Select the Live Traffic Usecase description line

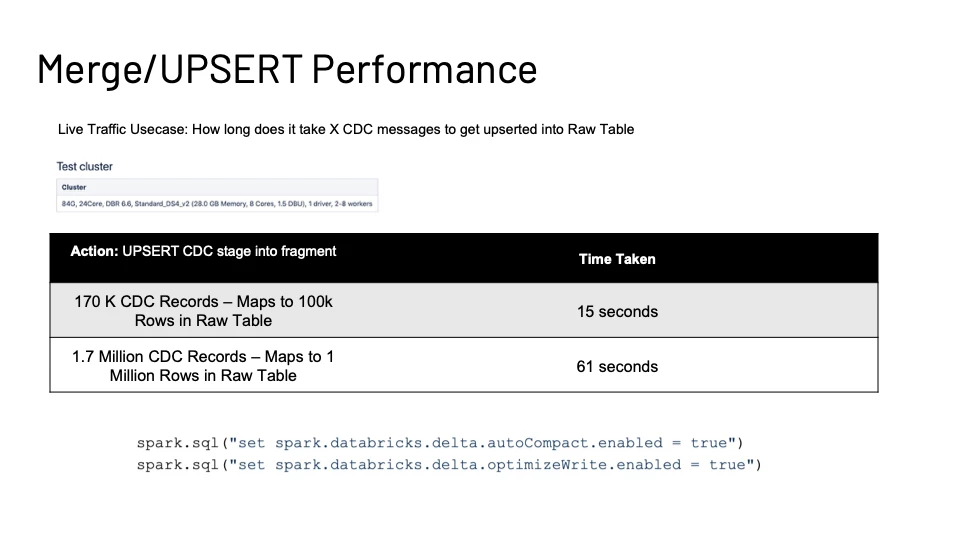point(346,129)
